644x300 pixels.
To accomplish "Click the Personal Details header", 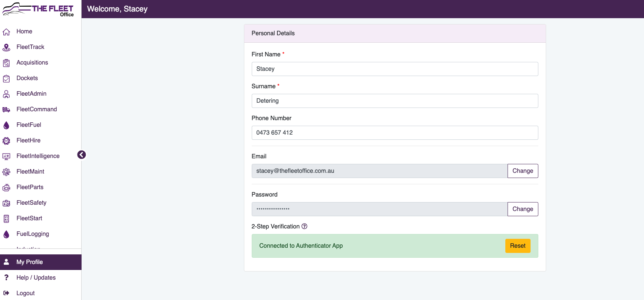I will tap(395, 33).
